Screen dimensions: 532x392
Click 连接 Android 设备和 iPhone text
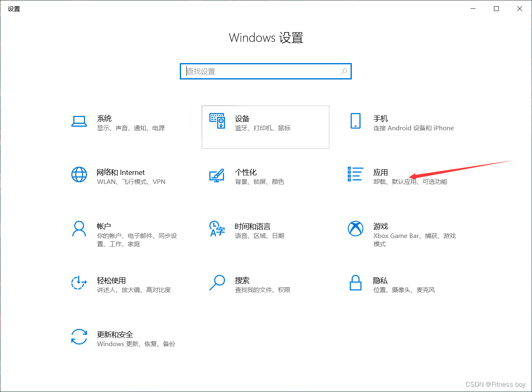(x=414, y=128)
